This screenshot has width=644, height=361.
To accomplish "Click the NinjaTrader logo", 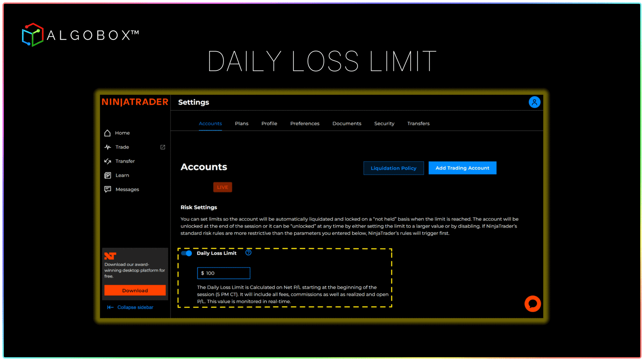I will [x=135, y=102].
